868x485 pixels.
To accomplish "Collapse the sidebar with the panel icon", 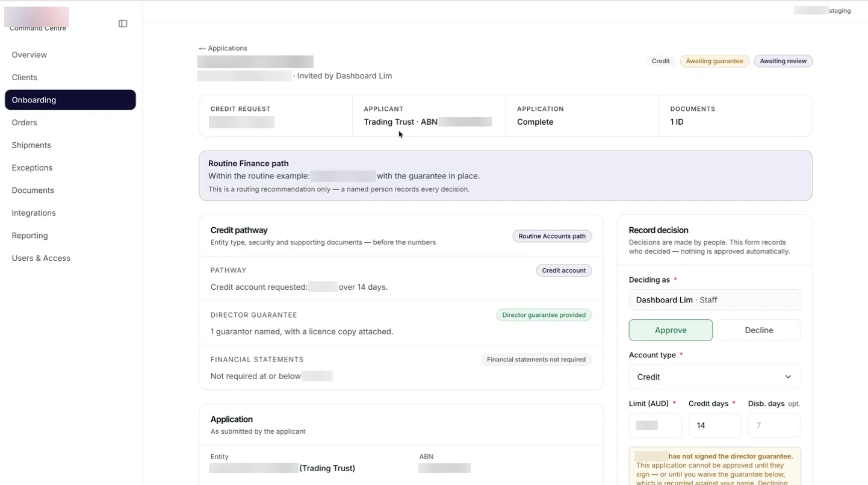I will [123, 23].
